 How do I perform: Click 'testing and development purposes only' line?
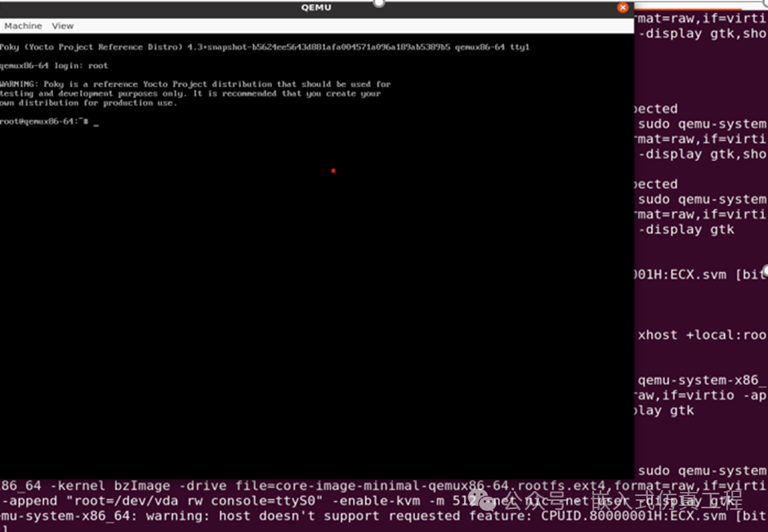click(190, 93)
